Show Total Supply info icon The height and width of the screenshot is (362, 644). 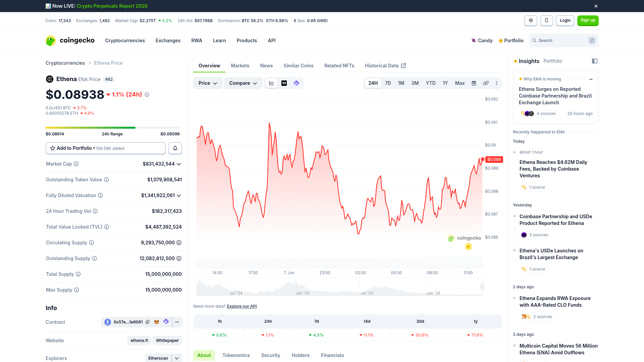tap(78, 274)
